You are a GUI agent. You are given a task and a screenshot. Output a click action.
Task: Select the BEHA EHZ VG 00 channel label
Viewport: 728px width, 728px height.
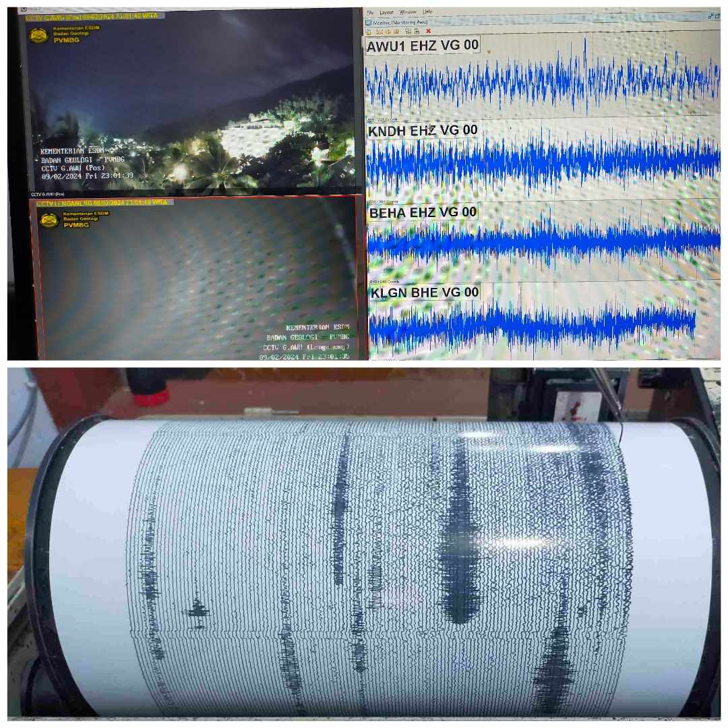click(423, 212)
